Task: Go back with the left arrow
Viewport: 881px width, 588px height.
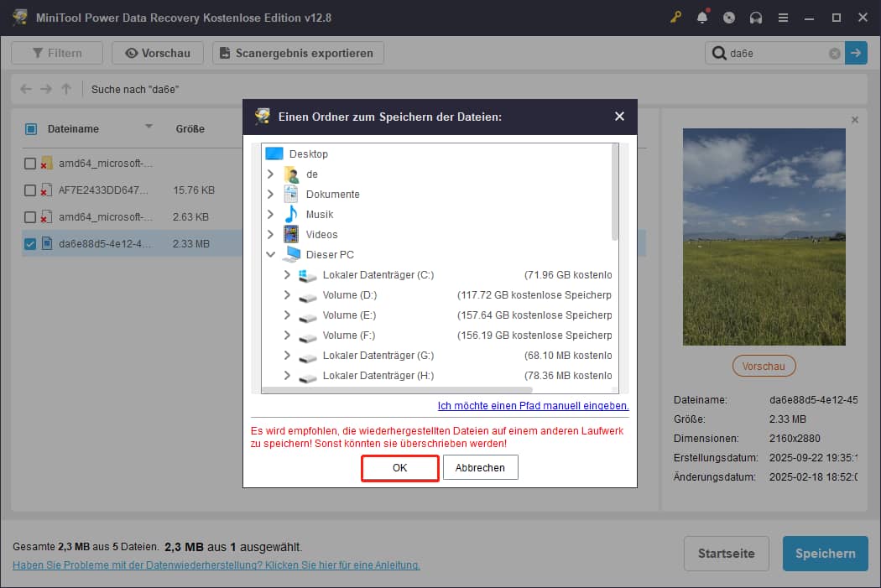Action: (26, 89)
